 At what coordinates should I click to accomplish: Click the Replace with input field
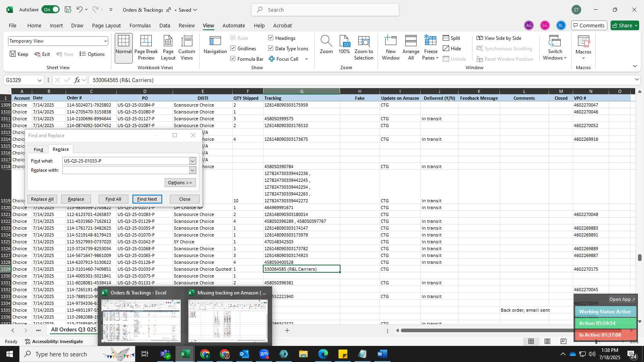(126, 170)
